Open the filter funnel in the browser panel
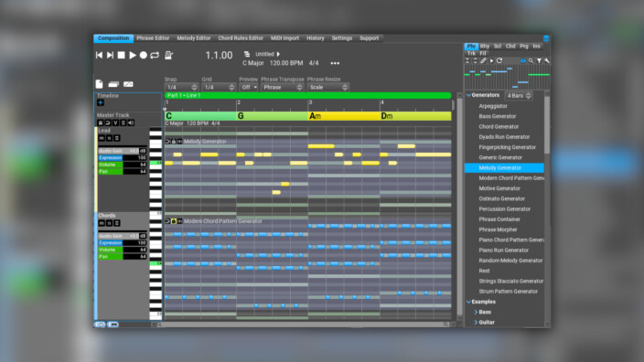This screenshot has width=644, height=362. tap(540, 60)
